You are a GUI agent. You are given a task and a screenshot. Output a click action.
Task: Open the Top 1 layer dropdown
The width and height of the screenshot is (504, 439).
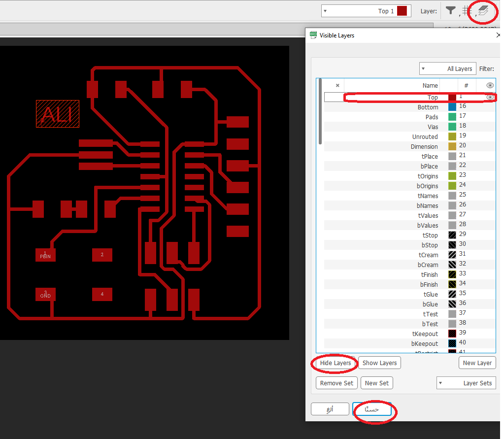tap(366, 11)
